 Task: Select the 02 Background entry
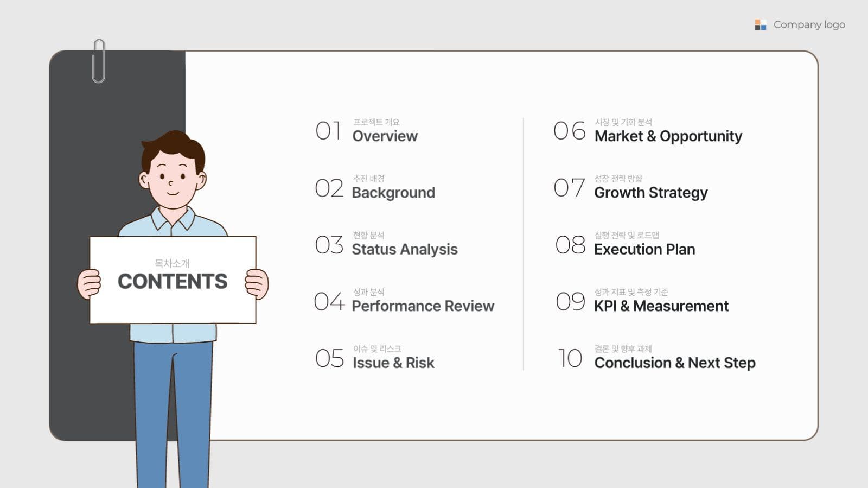[375, 188]
